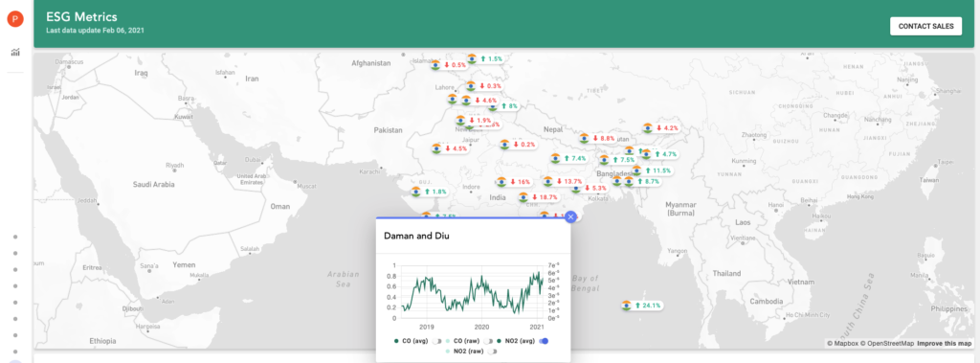Enable the CO (avg) toggle
The height and width of the screenshot is (363, 980).
436,341
